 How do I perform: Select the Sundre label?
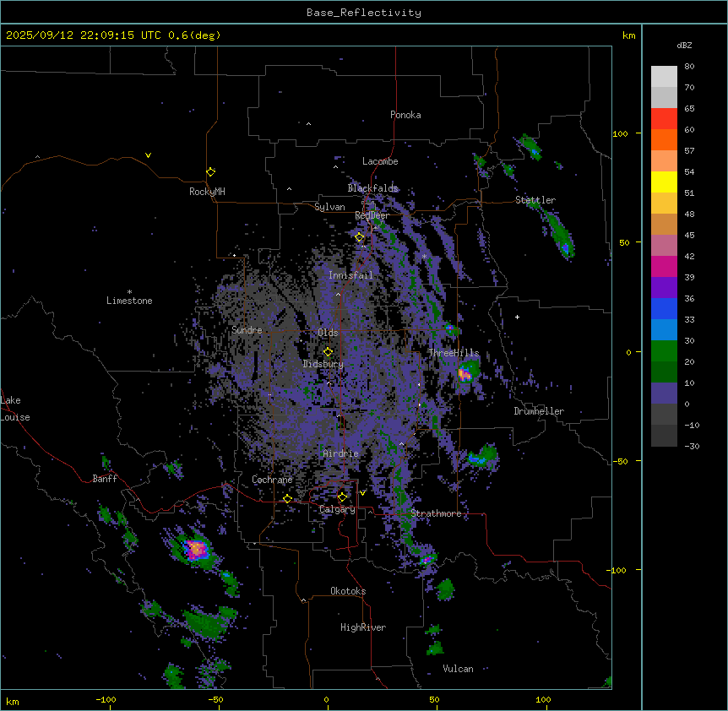(x=247, y=330)
